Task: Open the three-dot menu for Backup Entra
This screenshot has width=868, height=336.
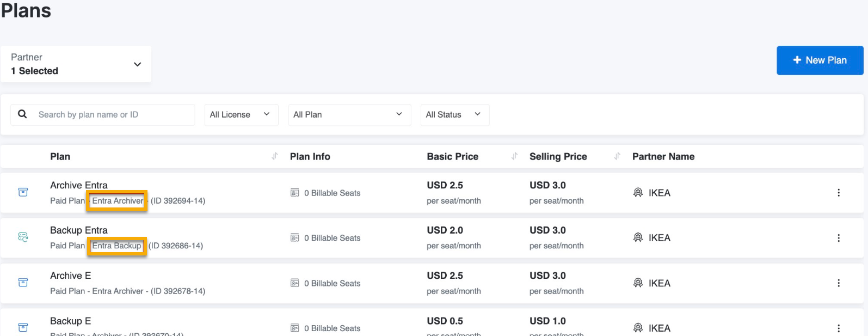Action: coord(838,238)
